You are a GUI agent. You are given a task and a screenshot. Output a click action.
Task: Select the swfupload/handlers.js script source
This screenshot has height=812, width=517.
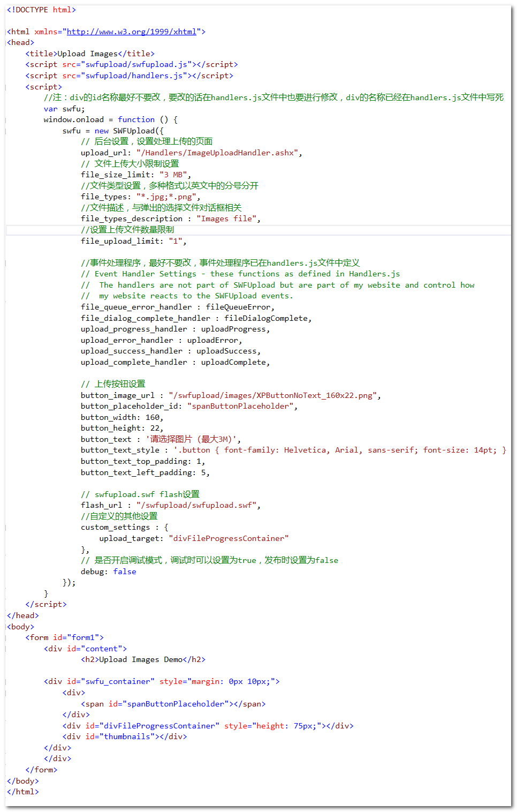(136, 76)
